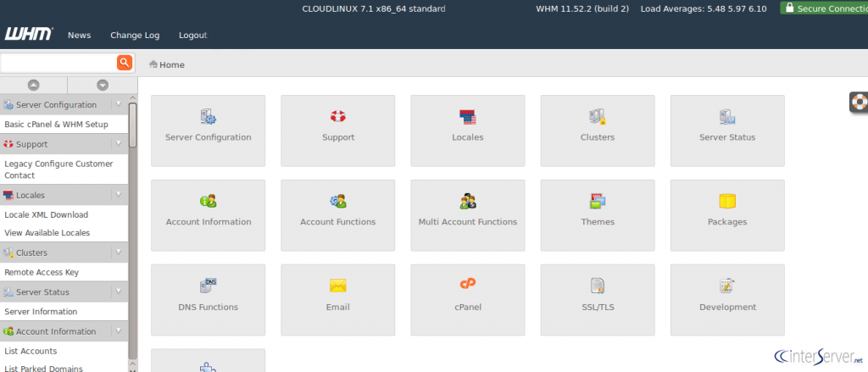Focus the sidebar search input field
The width and height of the screenshot is (868, 372).
pyautogui.click(x=58, y=63)
